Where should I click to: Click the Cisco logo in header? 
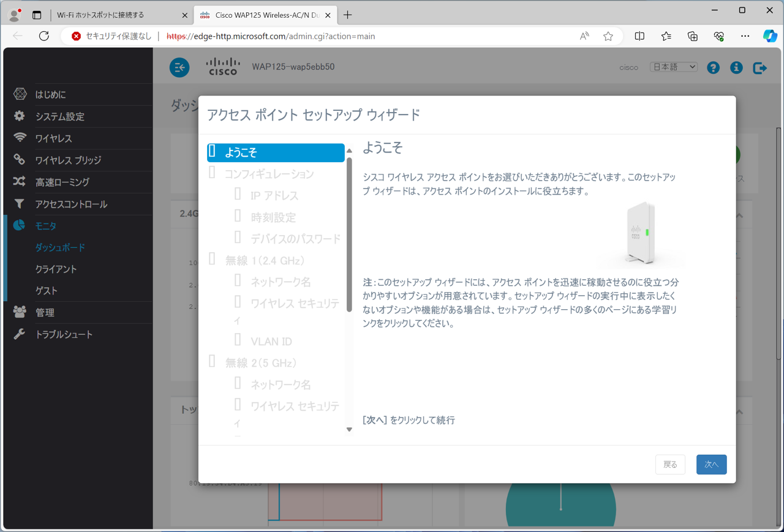pos(222,67)
